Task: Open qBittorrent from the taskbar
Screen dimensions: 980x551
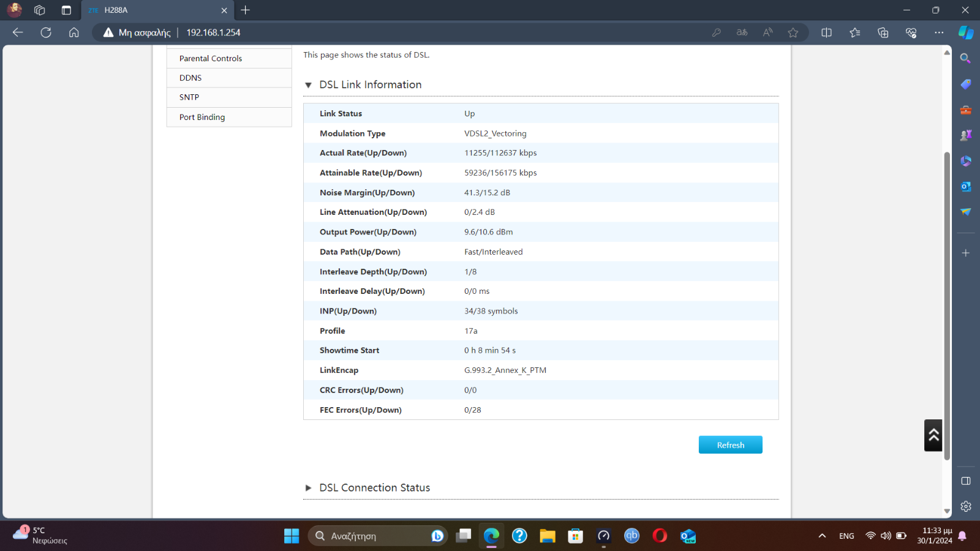Action: pyautogui.click(x=631, y=536)
